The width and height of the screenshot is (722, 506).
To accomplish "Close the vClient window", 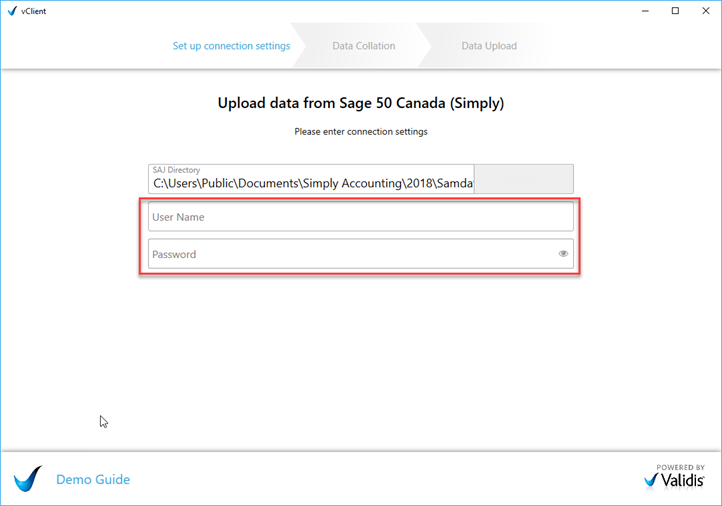I will click(x=706, y=11).
